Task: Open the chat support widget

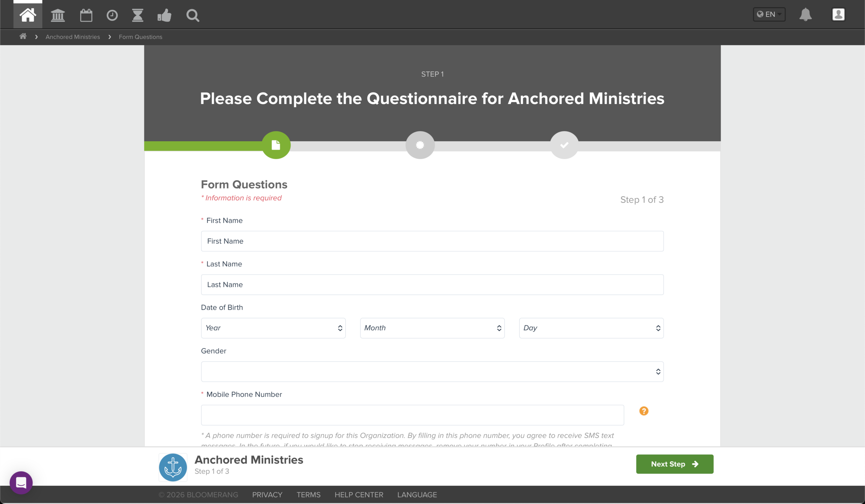Action: click(x=21, y=482)
